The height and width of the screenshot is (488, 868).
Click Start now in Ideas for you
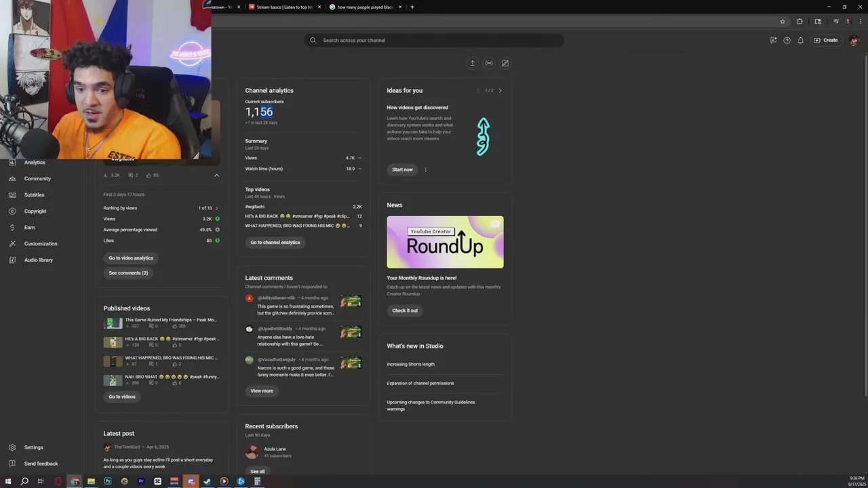(402, 169)
